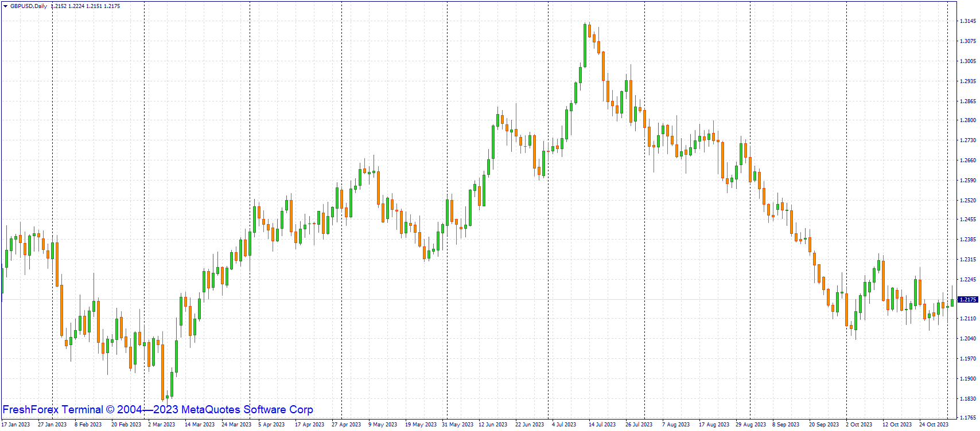This screenshot has width=980, height=431.
Task: Click the 1.3145 price axis label
Action: coord(968,21)
